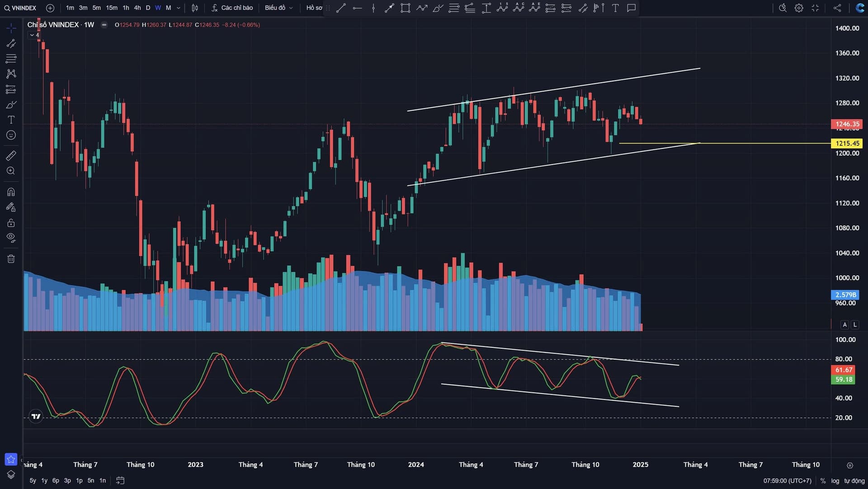
Task: Select the Ruler measure tool
Action: tap(11, 156)
